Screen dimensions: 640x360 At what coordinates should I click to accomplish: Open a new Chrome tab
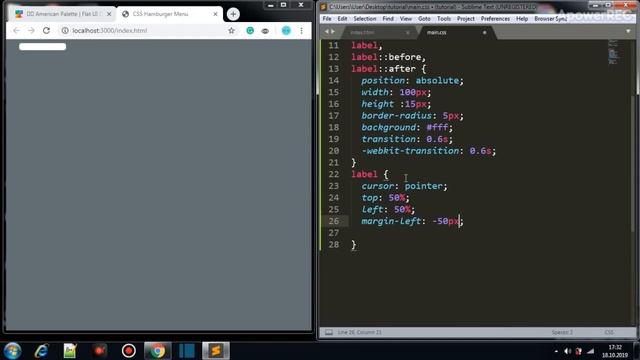[x=233, y=14]
